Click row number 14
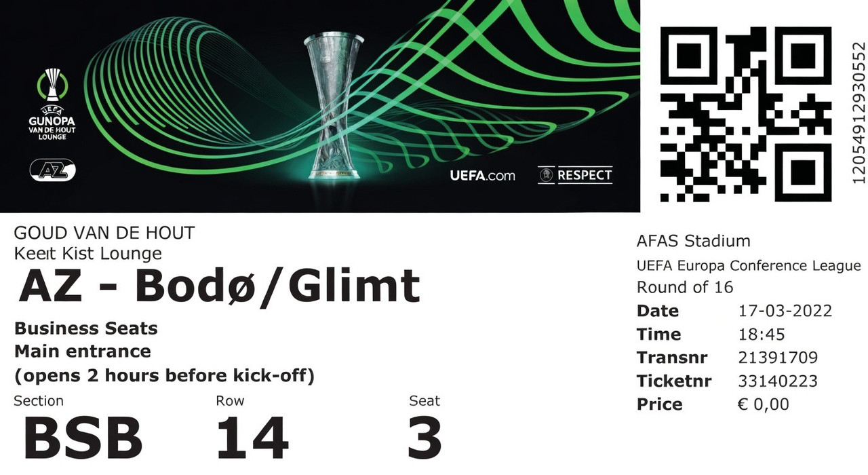The image size is (868, 475). click(x=252, y=438)
